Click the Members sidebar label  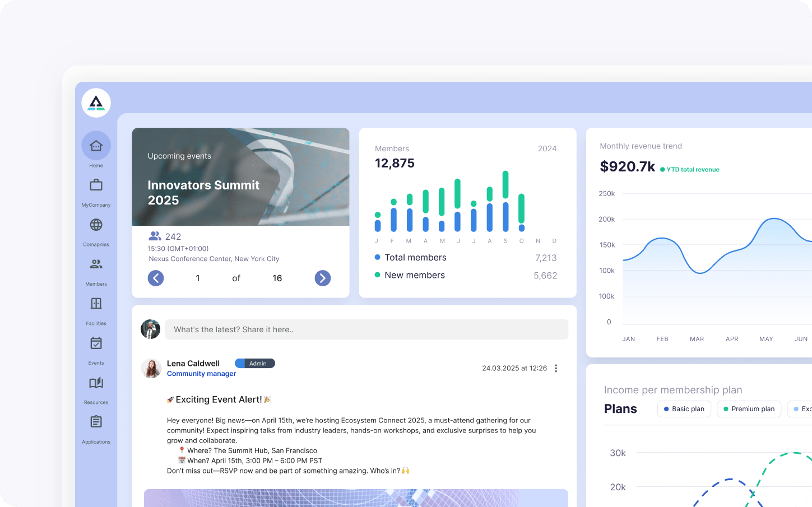pos(96,284)
